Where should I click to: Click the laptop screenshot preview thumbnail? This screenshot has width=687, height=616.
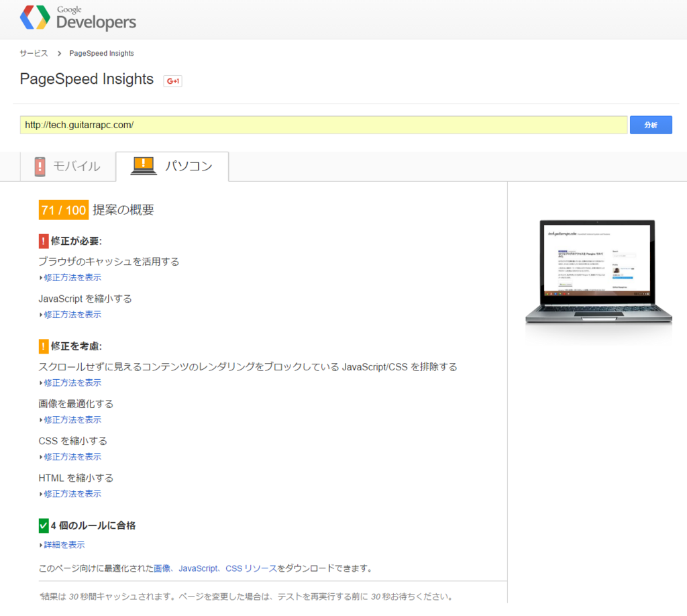pos(598,272)
